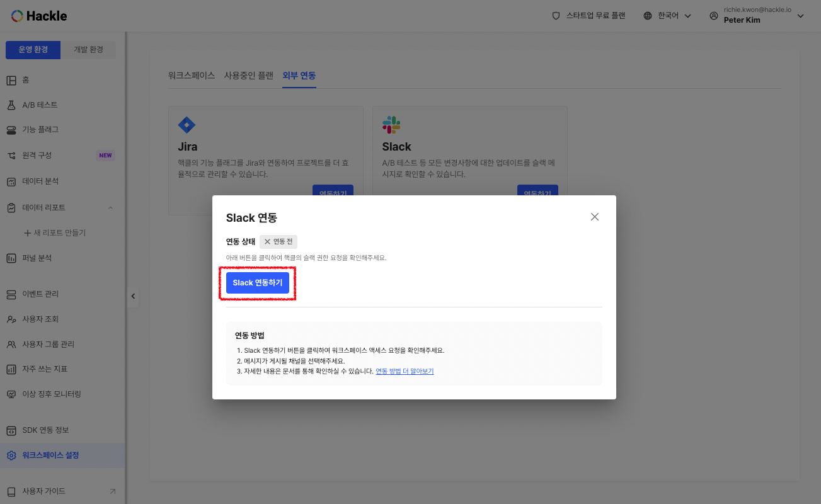Click 연동하기 button on Jira card
The width and height of the screenshot is (821, 504).
[x=333, y=191]
